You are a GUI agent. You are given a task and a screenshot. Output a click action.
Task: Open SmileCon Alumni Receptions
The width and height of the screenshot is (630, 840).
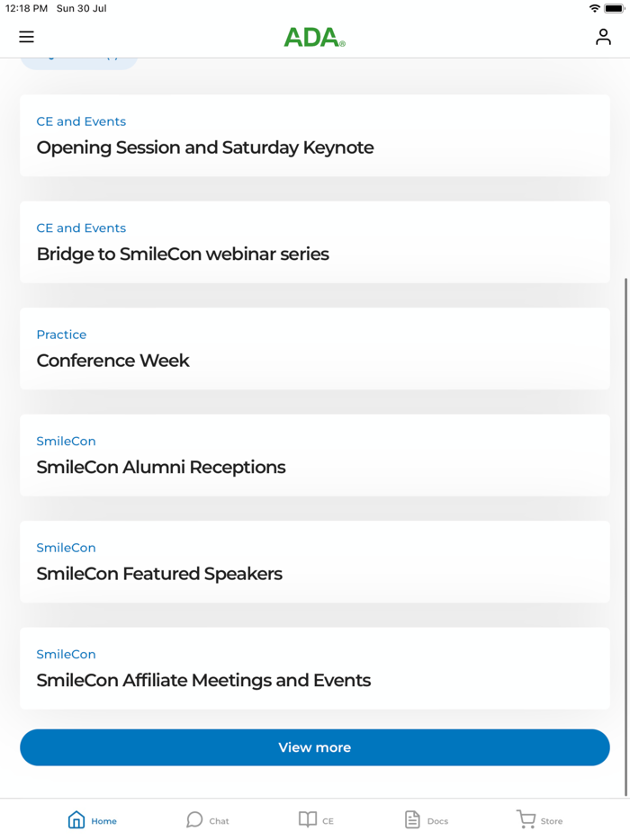160,468
